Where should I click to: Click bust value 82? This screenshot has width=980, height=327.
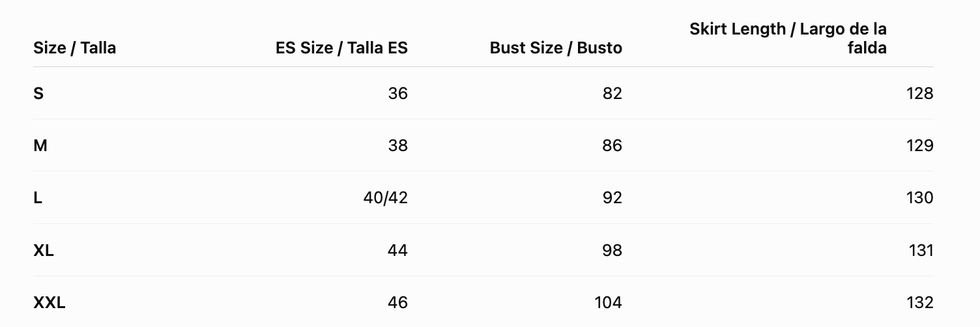coord(612,93)
